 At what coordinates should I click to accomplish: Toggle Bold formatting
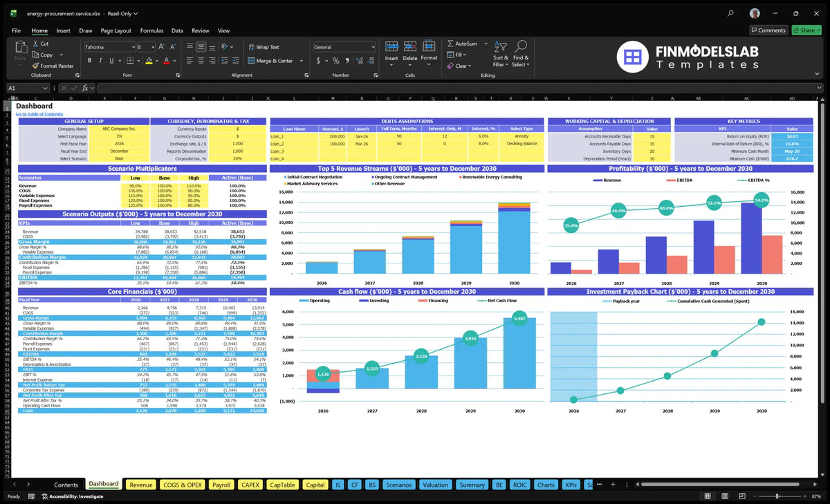click(x=89, y=61)
